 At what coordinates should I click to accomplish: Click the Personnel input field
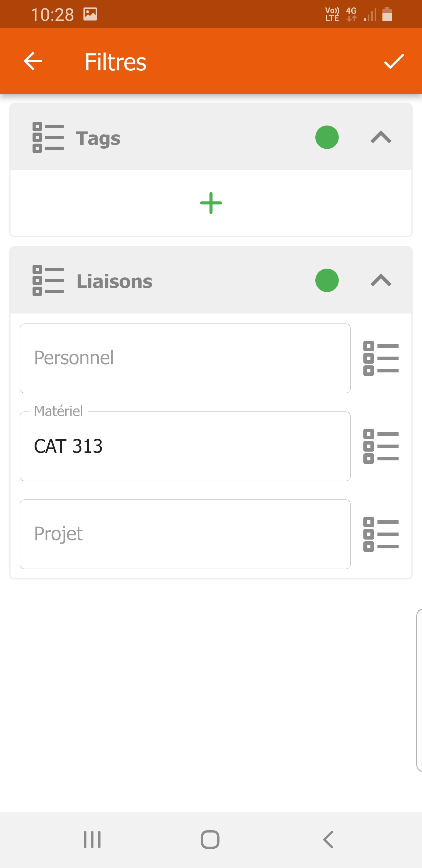point(185,358)
